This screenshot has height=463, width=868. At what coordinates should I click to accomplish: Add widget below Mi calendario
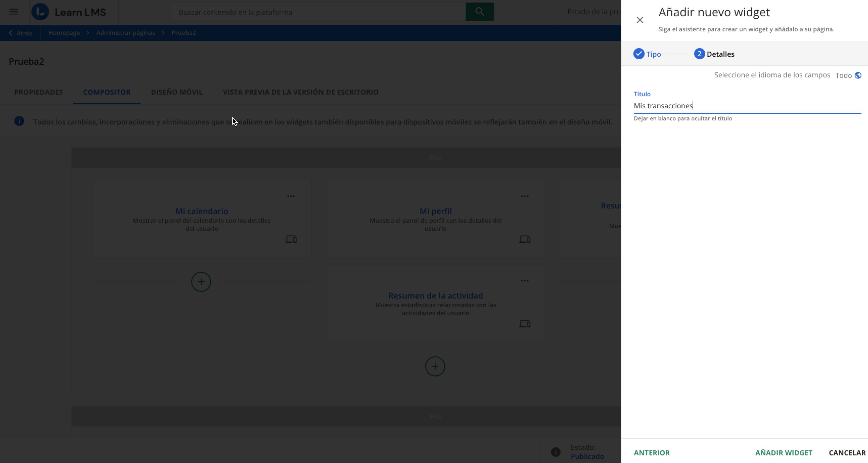coord(201,282)
